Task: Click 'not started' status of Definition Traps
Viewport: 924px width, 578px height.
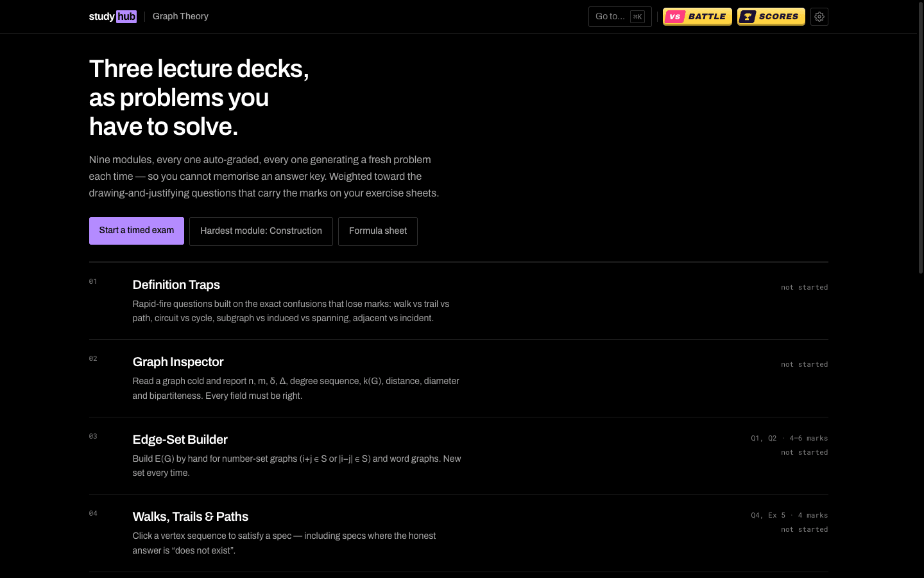Action: pyautogui.click(x=804, y=287)
